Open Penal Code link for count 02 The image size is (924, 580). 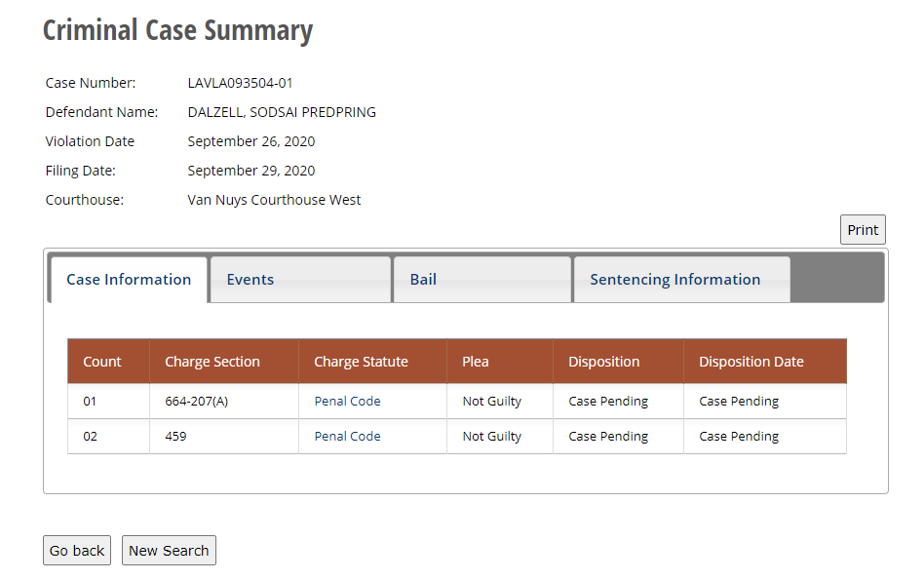point(347,437)
